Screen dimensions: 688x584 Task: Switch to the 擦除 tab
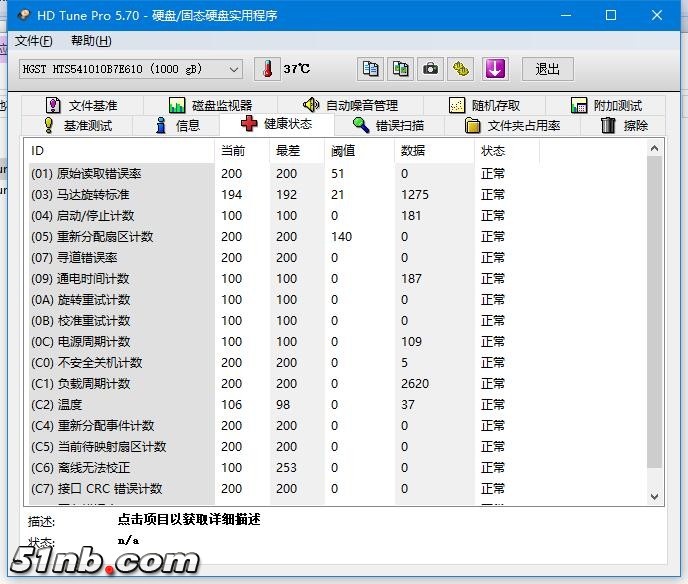623,125
